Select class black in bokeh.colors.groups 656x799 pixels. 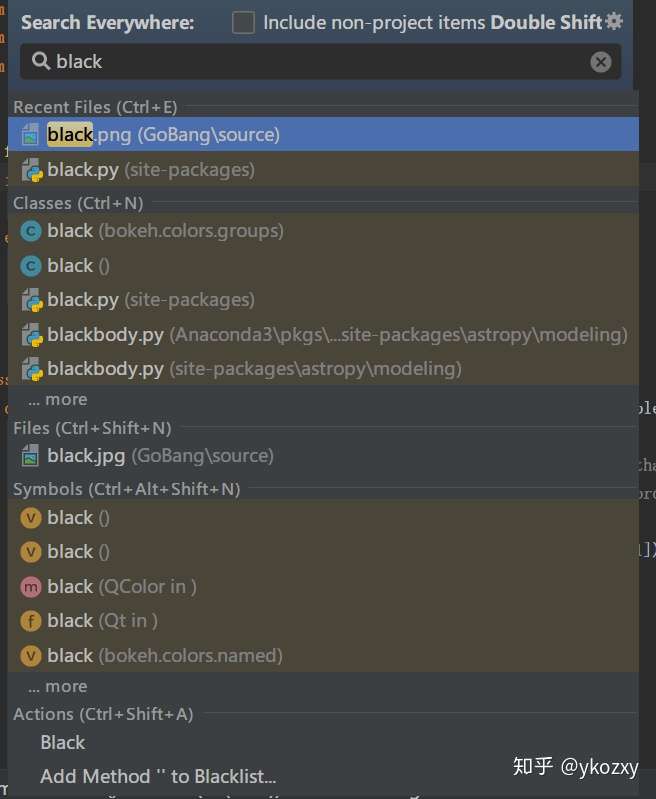pyautogui.click(x=323, y=231)
